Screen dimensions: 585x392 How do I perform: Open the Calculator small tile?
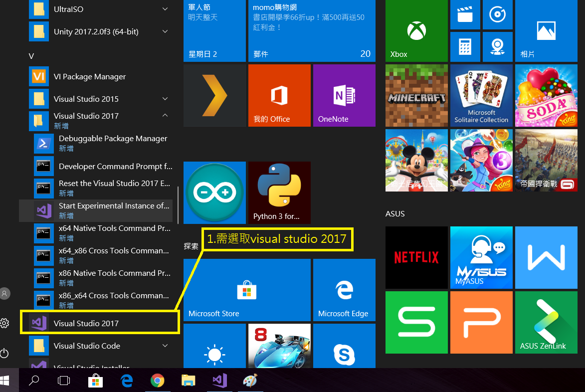[x=465, y=47]
